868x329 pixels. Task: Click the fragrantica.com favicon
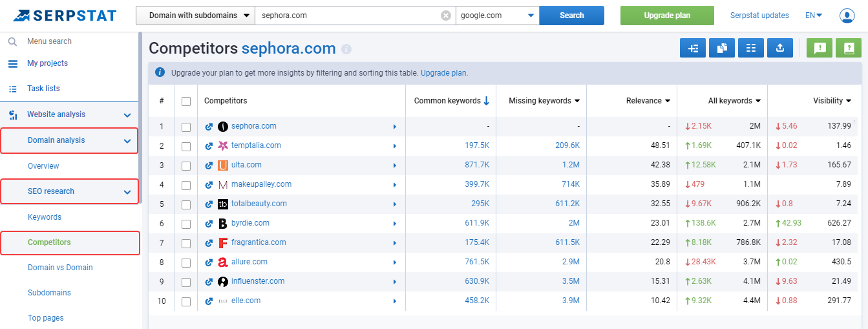tap(223, 243)
